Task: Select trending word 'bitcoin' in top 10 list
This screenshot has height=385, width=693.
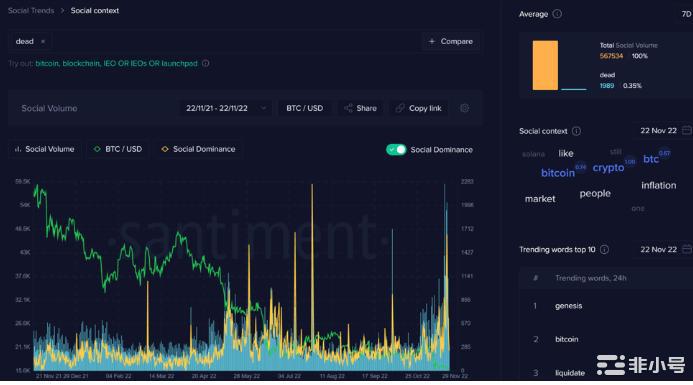Action: (x=567, y=339)
